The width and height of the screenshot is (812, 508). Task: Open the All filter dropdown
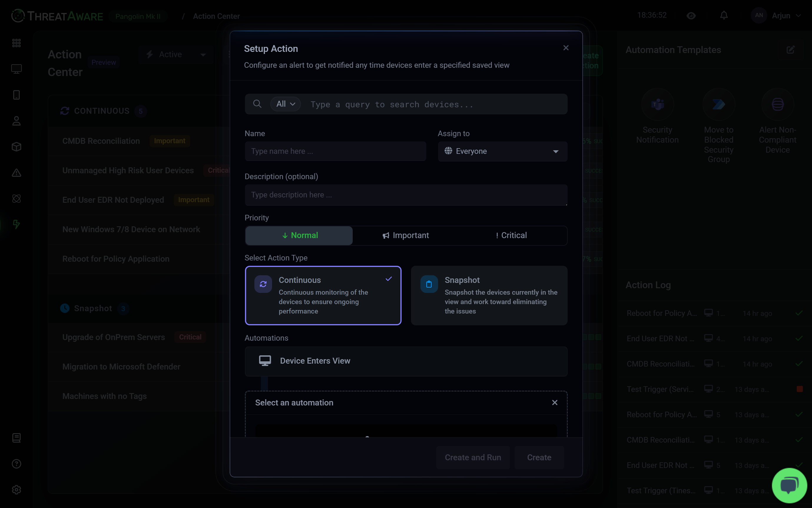(x=285, y=104)
